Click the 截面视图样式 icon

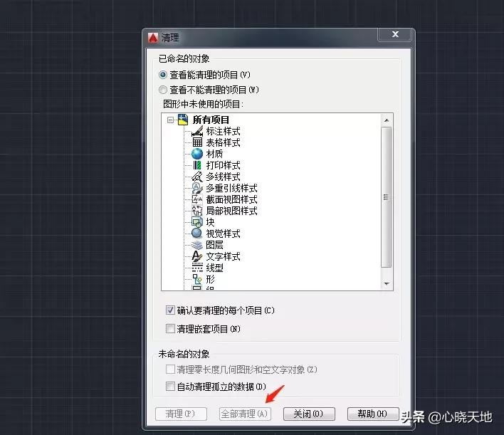pyautogui.click(x=197, y=199)
